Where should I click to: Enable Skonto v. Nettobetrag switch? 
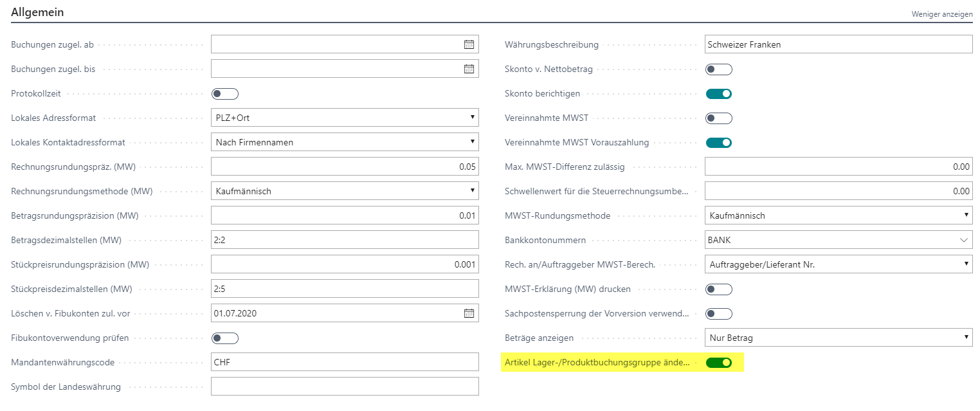point(719,69)
